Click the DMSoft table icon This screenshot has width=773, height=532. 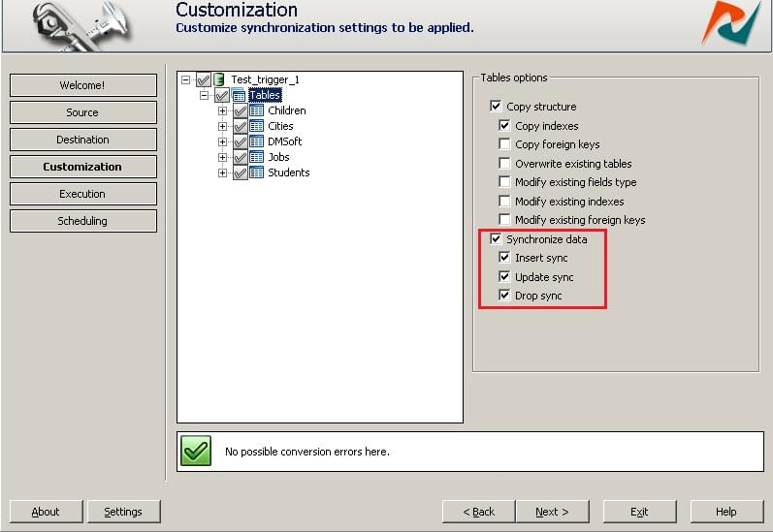(256, 141)
